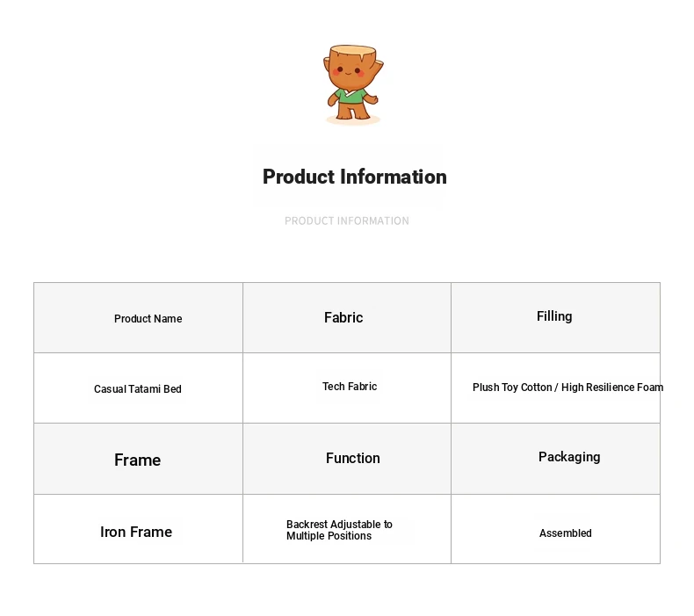
Task: Click the Product Name header cell
Action: click(x=138, y=318)
